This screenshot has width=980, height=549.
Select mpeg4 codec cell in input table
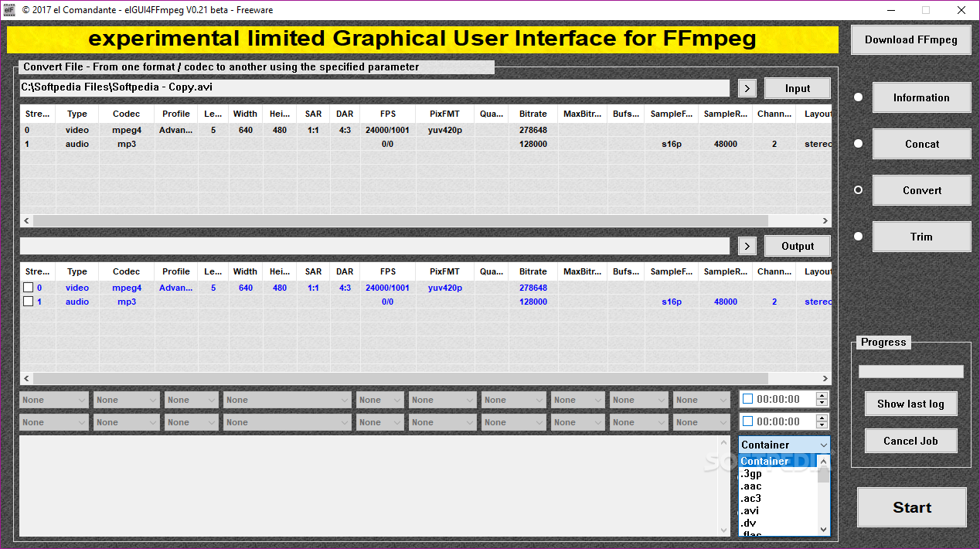pos(127,131)
